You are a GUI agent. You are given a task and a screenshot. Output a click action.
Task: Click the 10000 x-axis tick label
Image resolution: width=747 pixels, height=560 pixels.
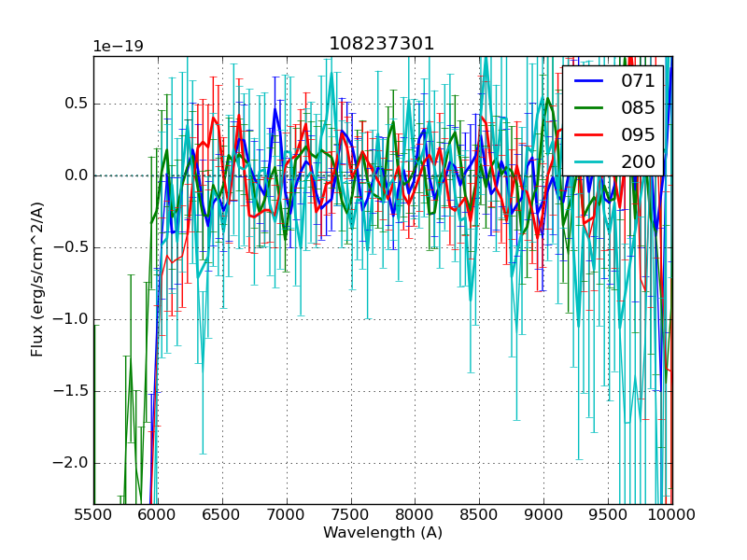672,515
